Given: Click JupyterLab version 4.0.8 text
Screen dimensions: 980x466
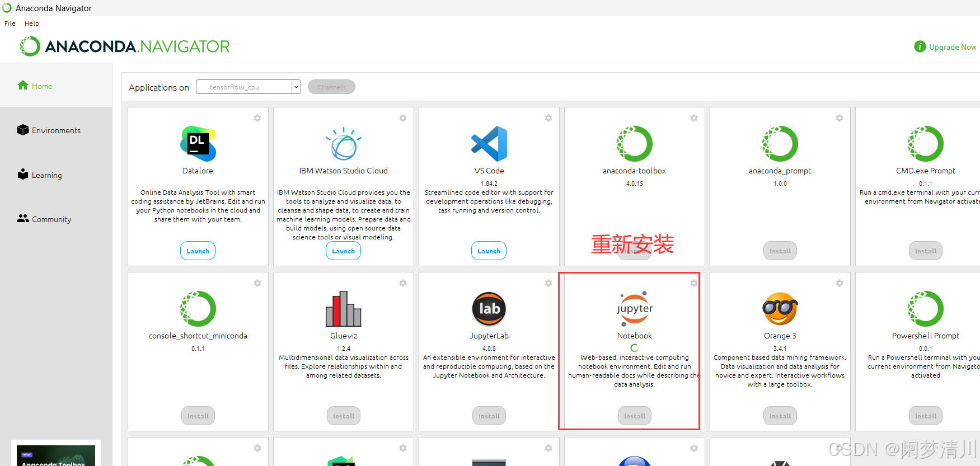Looking at the screenshot, I should click(489, 349).
